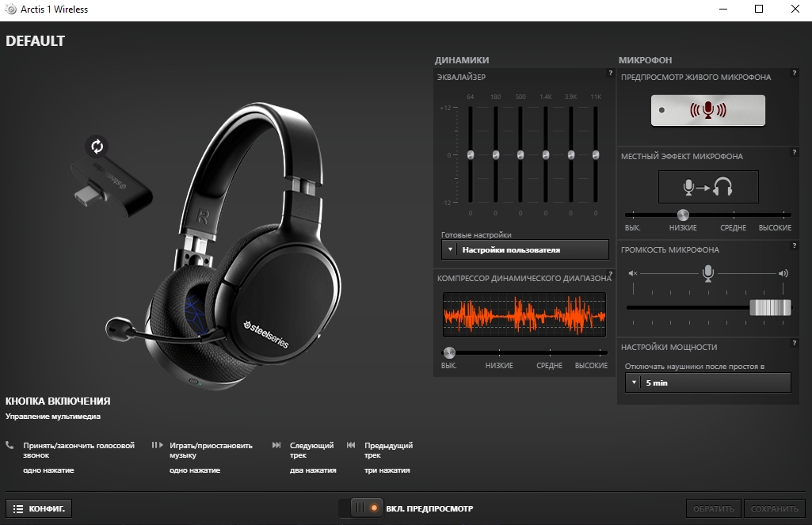The image size is (812, 525).
Task: Adjust the 3.9K equalizer slider
Action: (x=570, y=155)
